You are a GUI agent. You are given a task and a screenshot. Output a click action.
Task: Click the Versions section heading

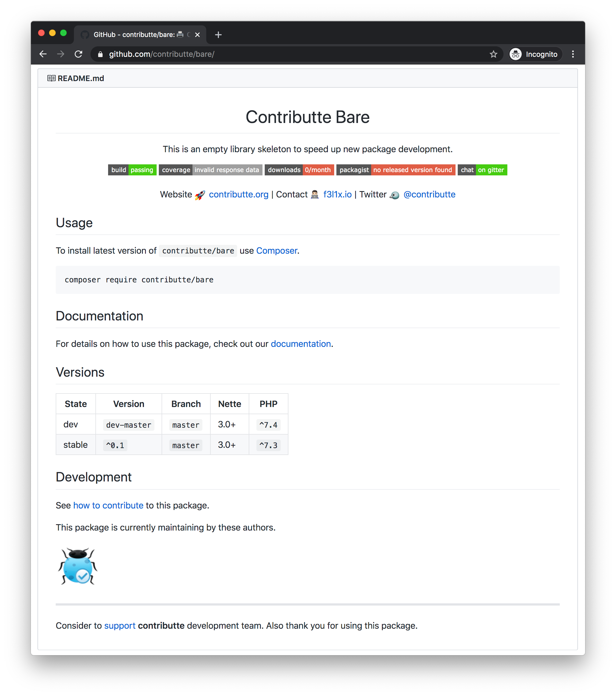80,372
